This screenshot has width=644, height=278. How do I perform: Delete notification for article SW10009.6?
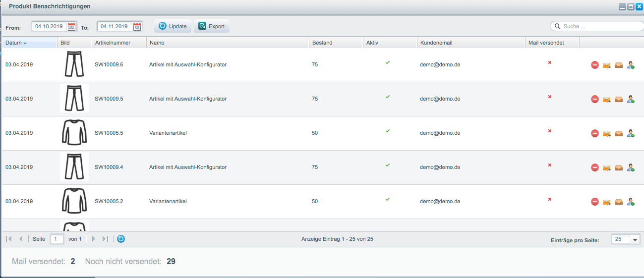coord(595,65)
